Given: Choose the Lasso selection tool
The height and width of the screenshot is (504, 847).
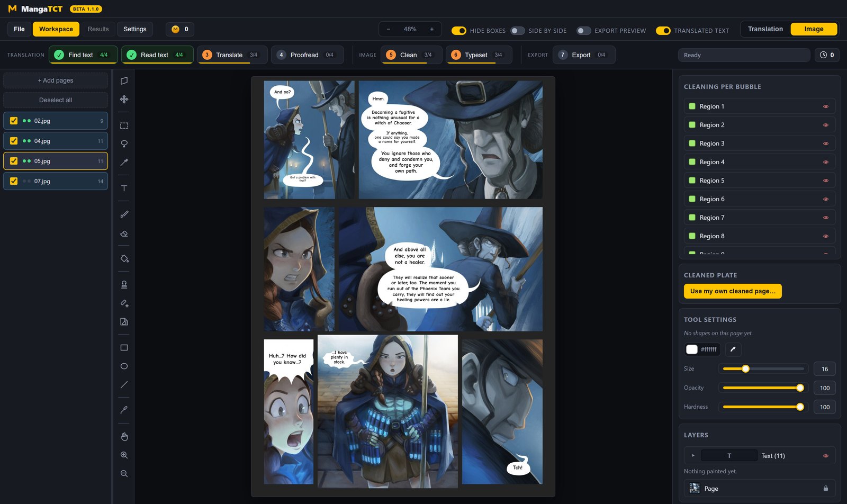Looking at the screenshot, I should [124, 144].
